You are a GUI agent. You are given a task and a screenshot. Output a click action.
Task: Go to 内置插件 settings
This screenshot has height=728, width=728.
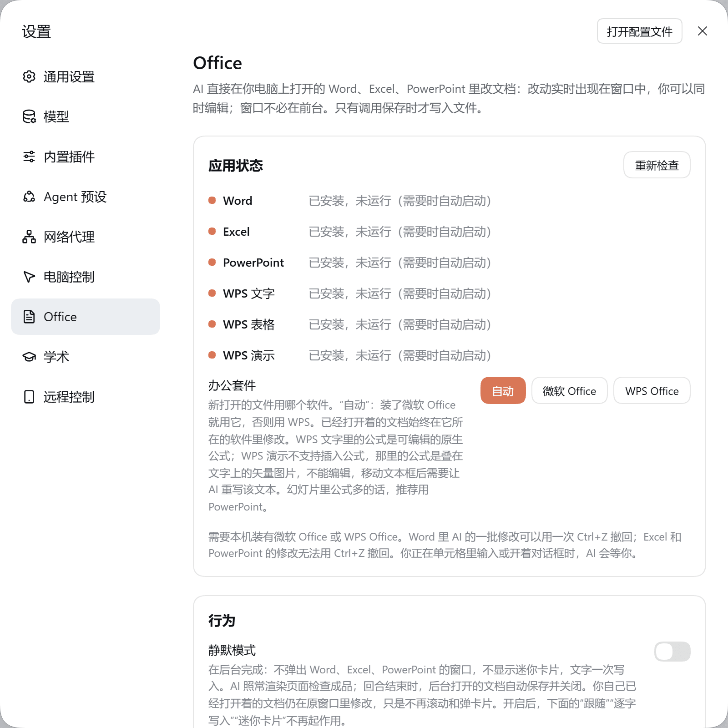[x=86, y=157]
